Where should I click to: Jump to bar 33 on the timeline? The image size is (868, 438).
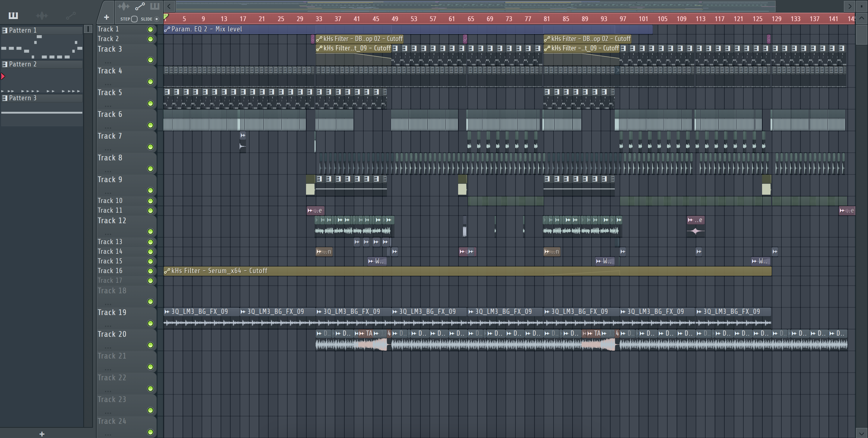319,19
